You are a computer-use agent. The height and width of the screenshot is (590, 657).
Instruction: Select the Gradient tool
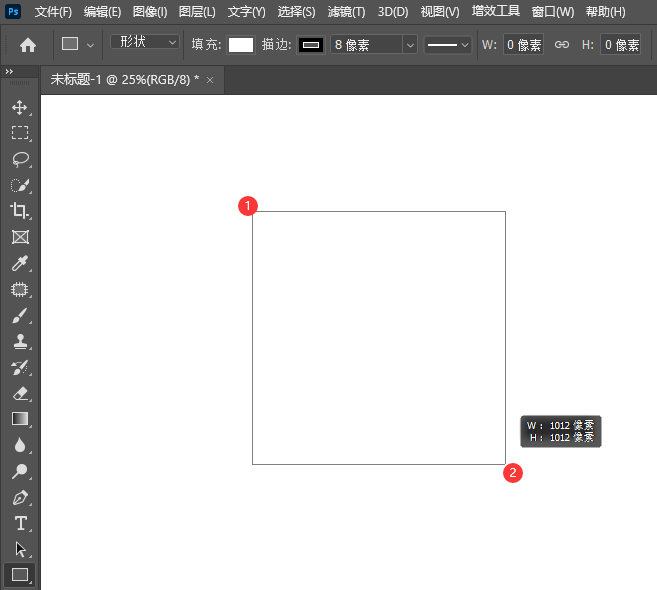pos(20,419)
